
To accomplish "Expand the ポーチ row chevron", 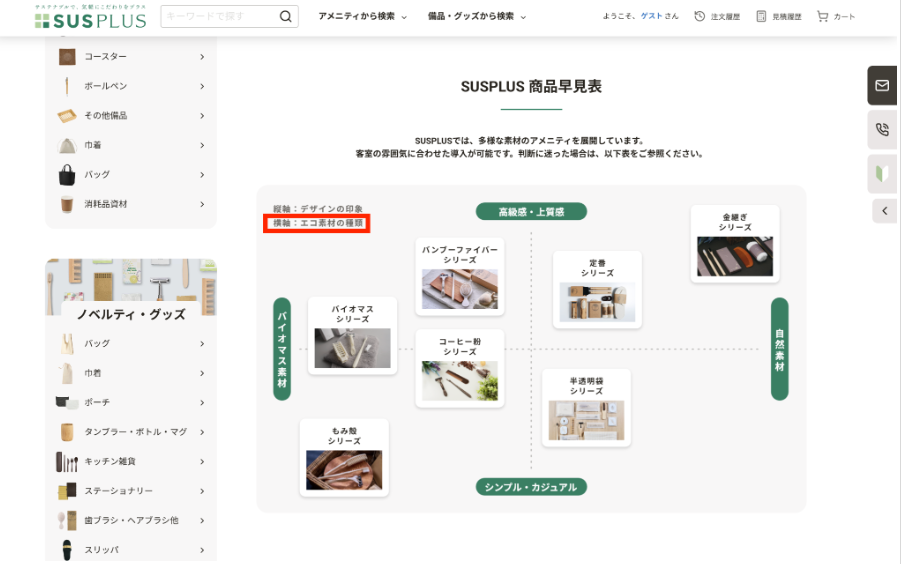I will click(202, 403).
